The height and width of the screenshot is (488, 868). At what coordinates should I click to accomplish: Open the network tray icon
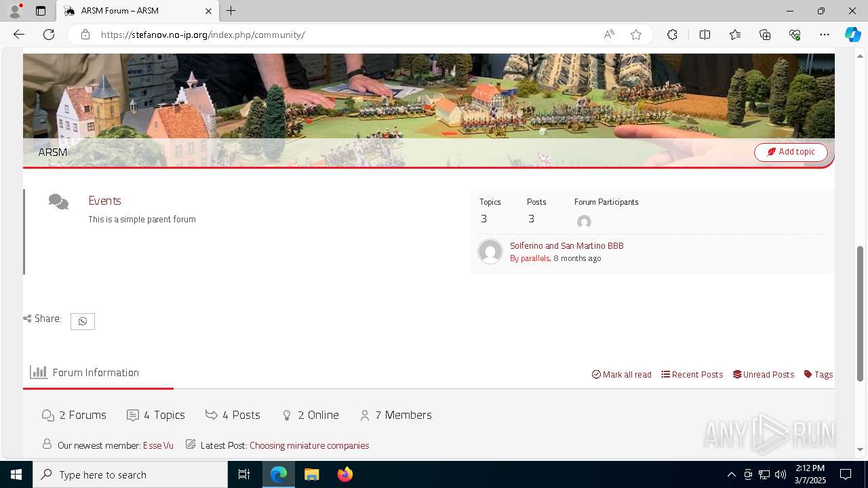(x=764, y=474)
